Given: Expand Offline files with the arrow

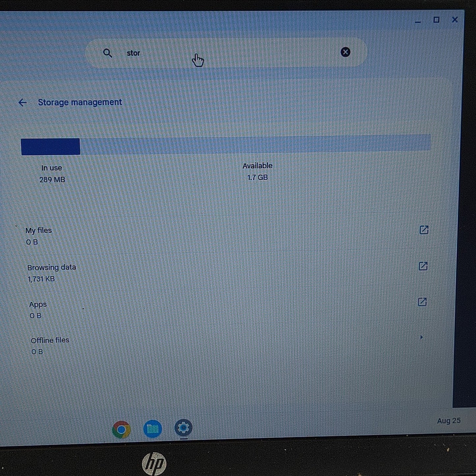Looking at the screenshot, I should [x=421, y=337].
